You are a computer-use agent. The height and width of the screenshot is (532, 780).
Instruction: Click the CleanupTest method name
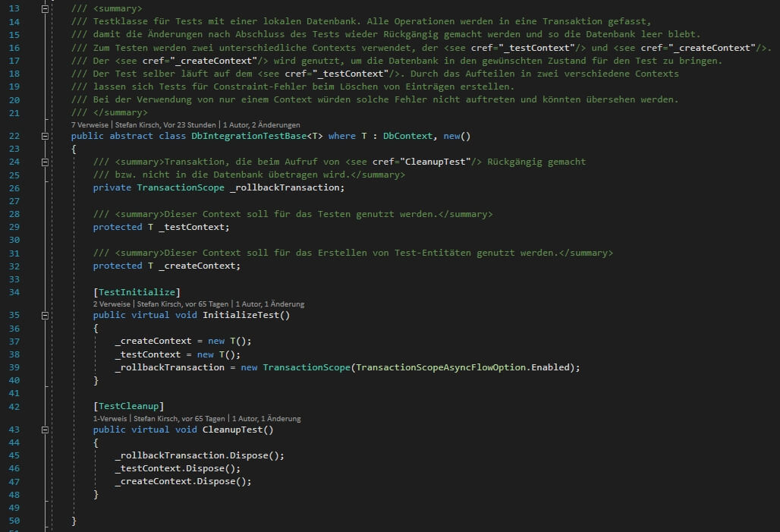232,430
